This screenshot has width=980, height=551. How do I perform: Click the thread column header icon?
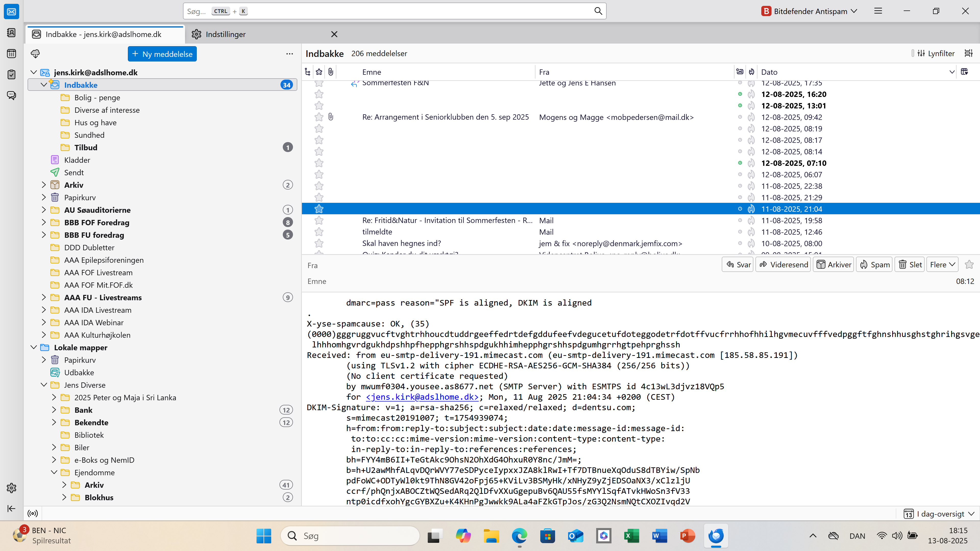(x=308, y=72)
